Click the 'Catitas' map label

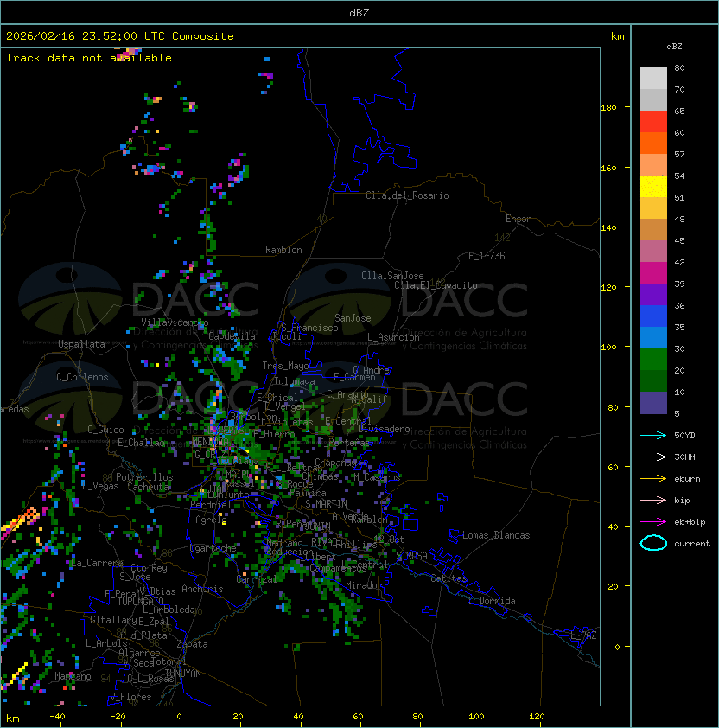coord(449,578)
